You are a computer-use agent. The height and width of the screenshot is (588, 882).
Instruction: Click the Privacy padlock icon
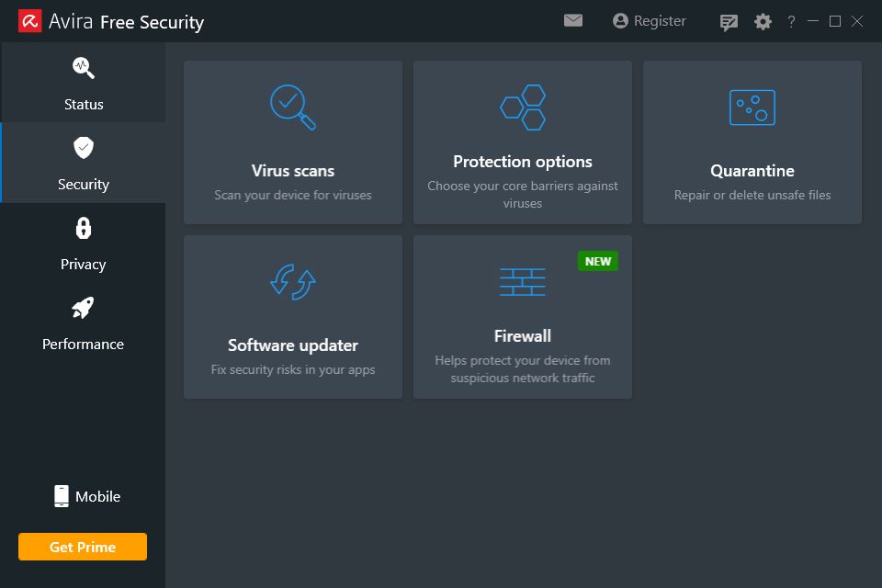click(84, 228)
